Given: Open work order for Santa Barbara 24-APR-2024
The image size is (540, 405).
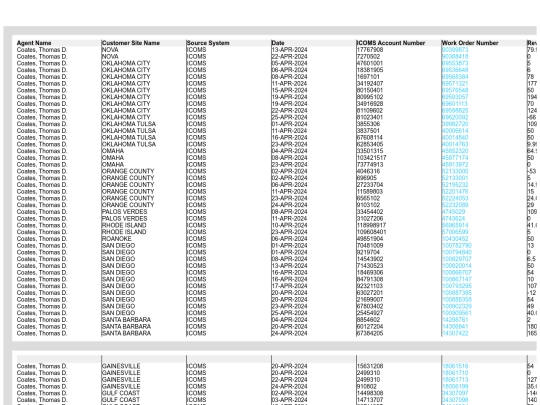Looking at the screenshot, I should (x=455, y=333).
